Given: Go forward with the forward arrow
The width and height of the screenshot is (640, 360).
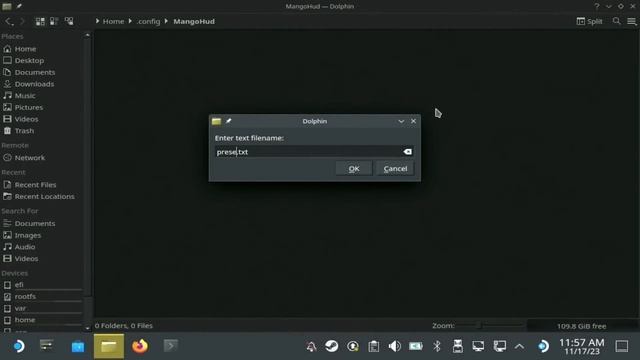Looking at the screenshot, I should click(x=22, y=21).
